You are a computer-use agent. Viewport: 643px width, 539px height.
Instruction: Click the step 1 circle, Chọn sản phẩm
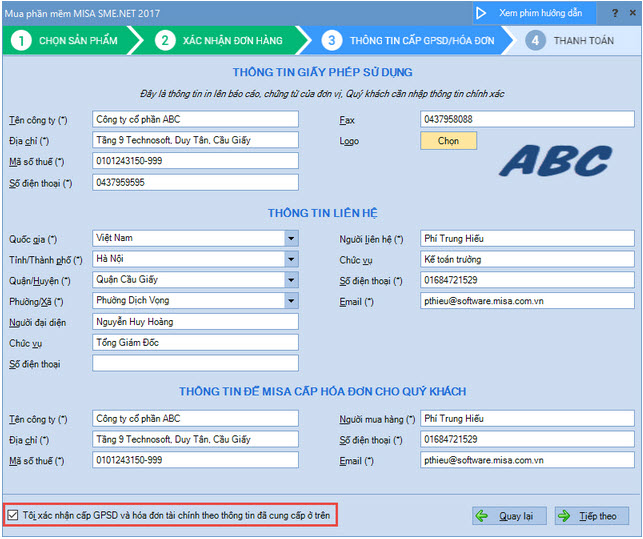tap(20, 41)
